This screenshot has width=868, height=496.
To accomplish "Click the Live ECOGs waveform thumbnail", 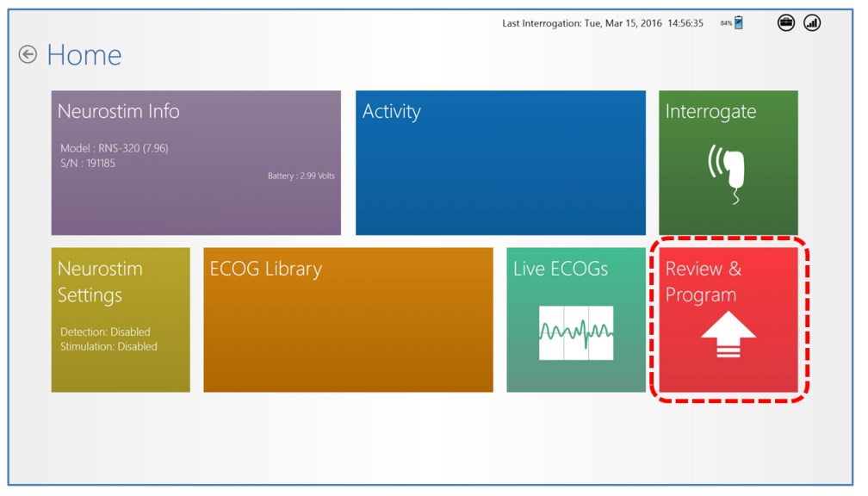I will point(576,332).
